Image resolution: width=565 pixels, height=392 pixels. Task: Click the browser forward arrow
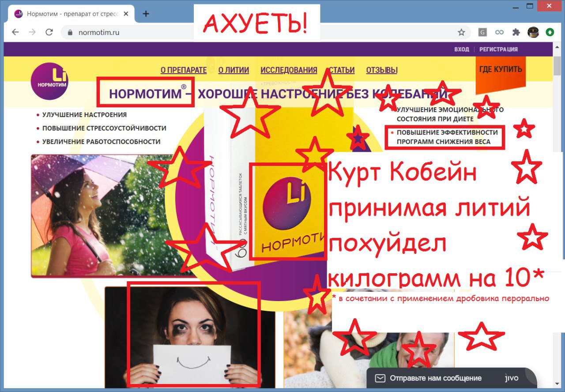tap(32, 32)
